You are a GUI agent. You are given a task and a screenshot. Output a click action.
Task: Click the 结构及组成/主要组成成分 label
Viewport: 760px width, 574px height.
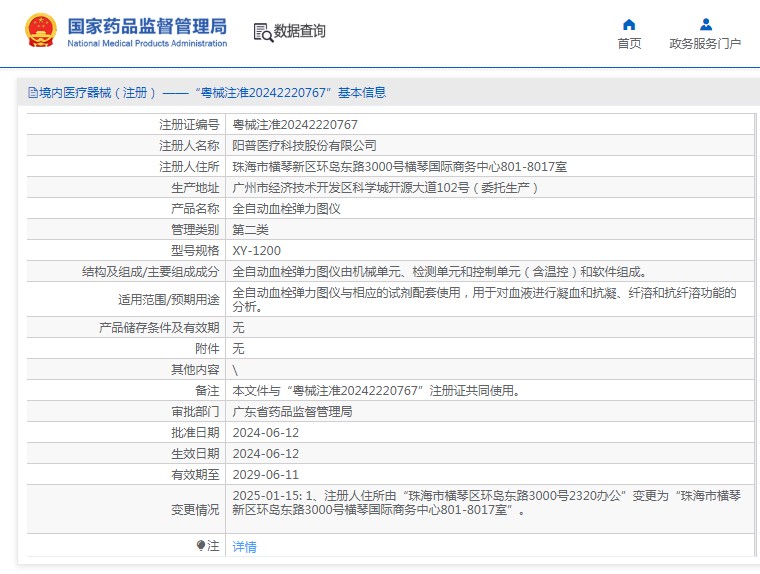150,271
